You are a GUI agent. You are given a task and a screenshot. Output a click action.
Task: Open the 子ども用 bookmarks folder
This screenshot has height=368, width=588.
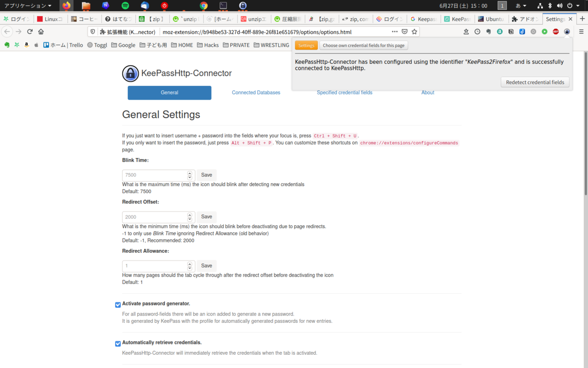pos(153,45)
